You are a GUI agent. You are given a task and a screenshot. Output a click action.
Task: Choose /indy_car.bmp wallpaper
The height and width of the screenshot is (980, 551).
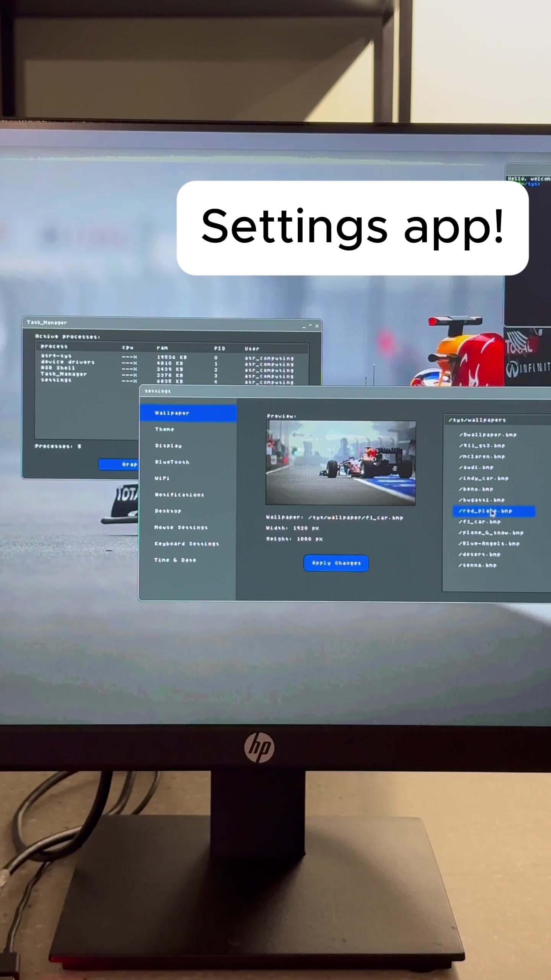(484, 479)
